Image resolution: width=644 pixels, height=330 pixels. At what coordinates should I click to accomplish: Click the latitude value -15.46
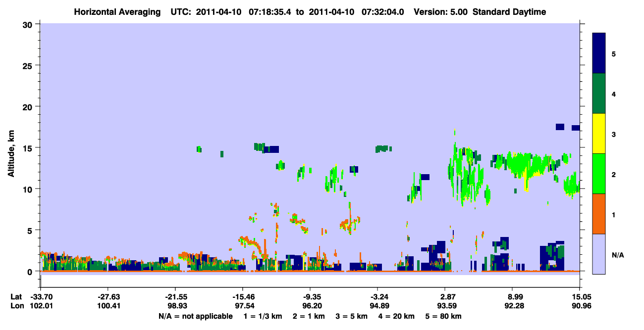click(x=243, y=297)
